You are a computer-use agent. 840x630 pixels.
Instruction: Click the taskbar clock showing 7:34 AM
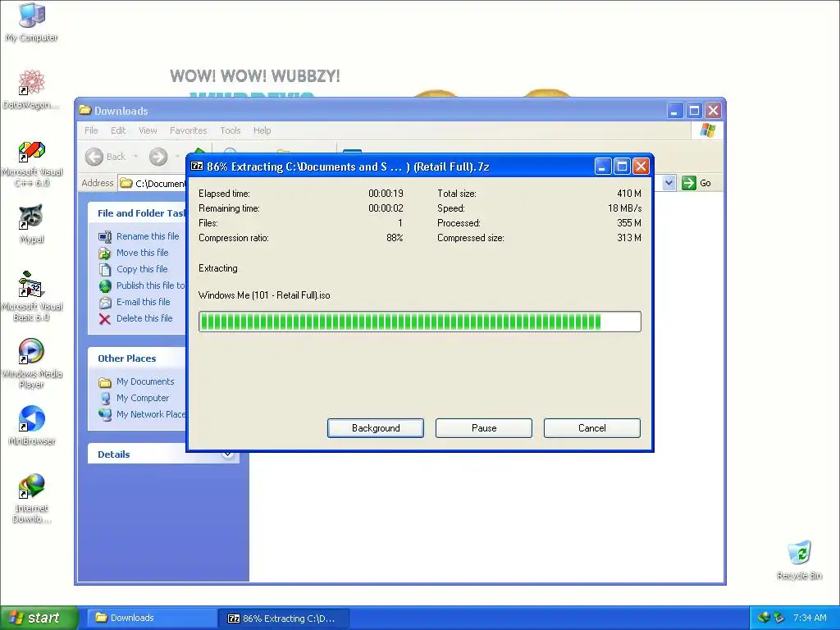810,618
